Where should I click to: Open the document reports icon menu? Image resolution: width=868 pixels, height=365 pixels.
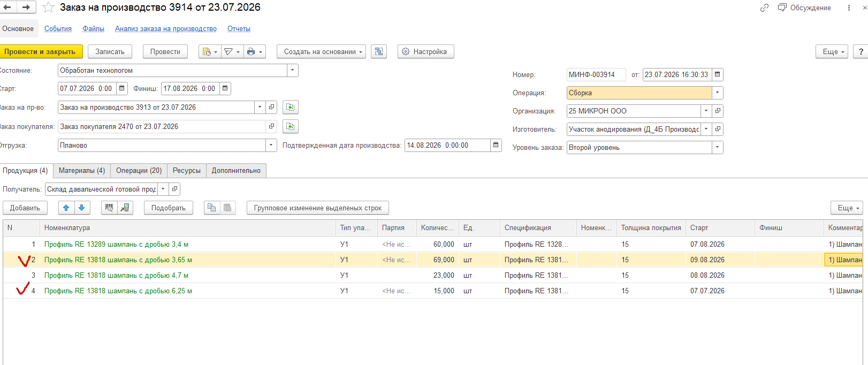point(210,51)
